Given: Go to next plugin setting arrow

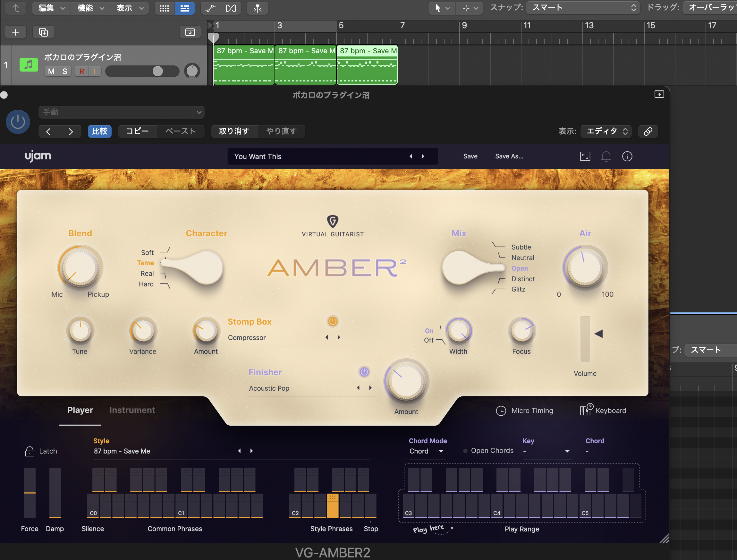Looking at the screenshot, I should point(71,132).
